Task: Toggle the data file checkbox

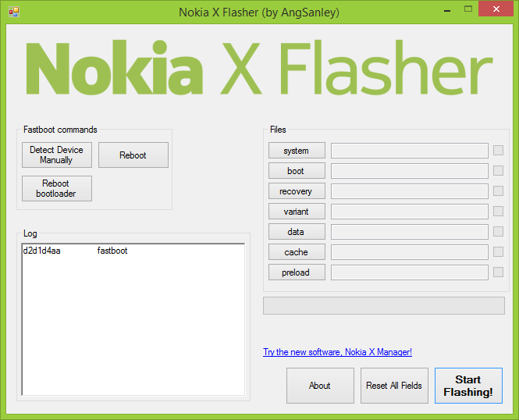Action: click(x=498, y=231)
